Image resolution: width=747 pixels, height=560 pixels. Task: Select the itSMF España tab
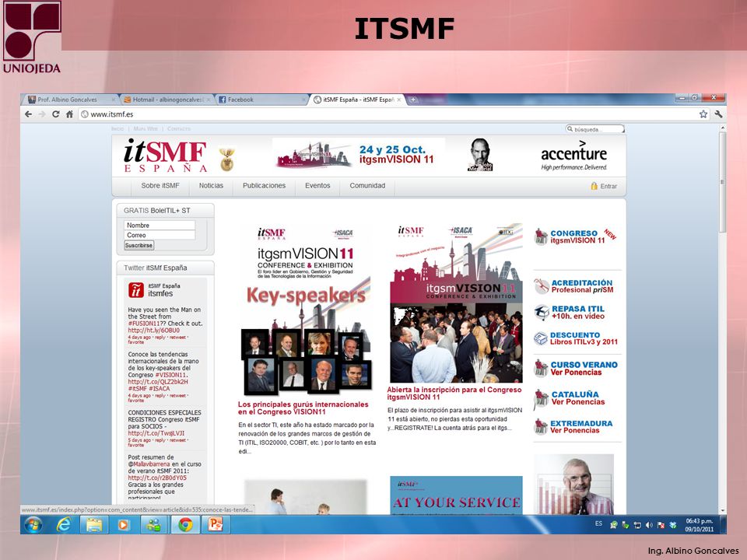click(357, 100)
